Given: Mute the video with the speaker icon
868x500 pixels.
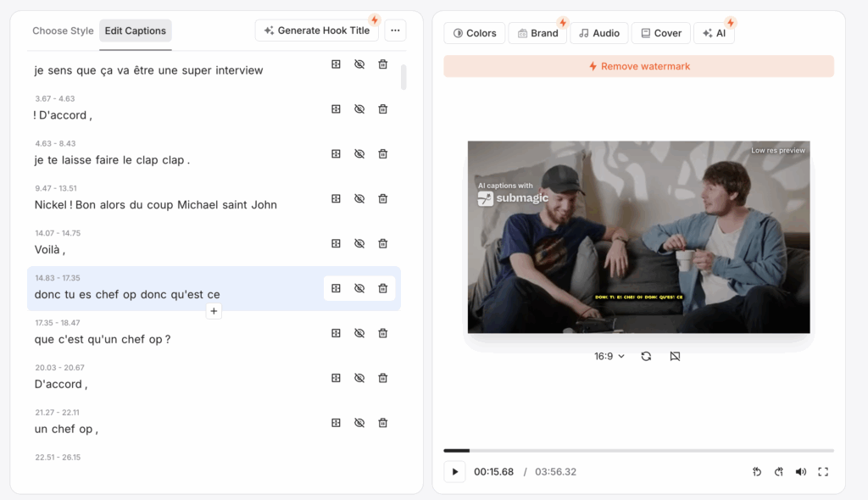Looking at the screenshot, I should (x=800, y=472).
